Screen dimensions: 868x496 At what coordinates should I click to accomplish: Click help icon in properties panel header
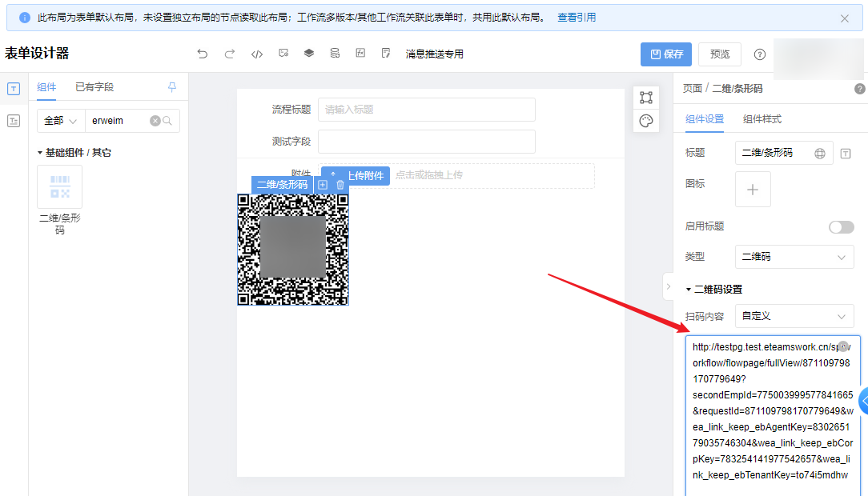tap(860, 89)
